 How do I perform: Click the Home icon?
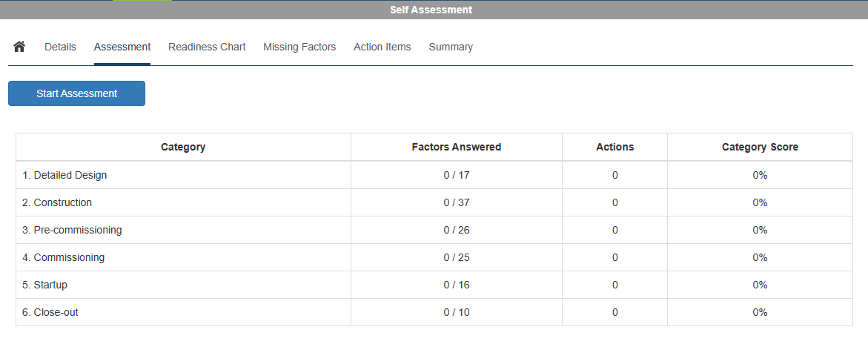[19, 47]
